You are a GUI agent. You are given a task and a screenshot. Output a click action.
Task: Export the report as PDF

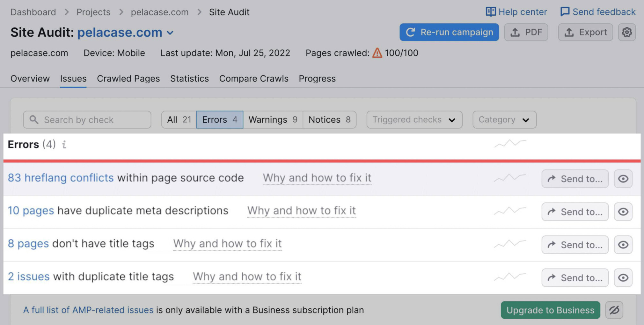(526, 32)
